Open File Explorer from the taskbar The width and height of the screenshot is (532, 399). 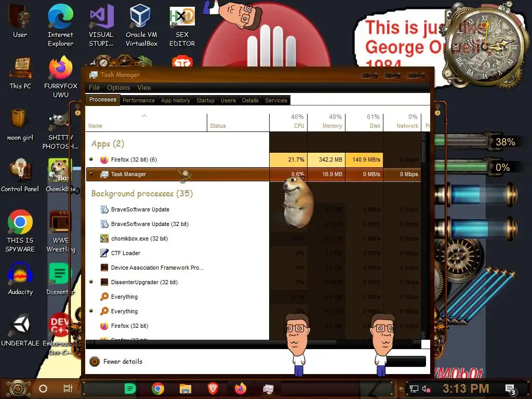tap(185, 389)
